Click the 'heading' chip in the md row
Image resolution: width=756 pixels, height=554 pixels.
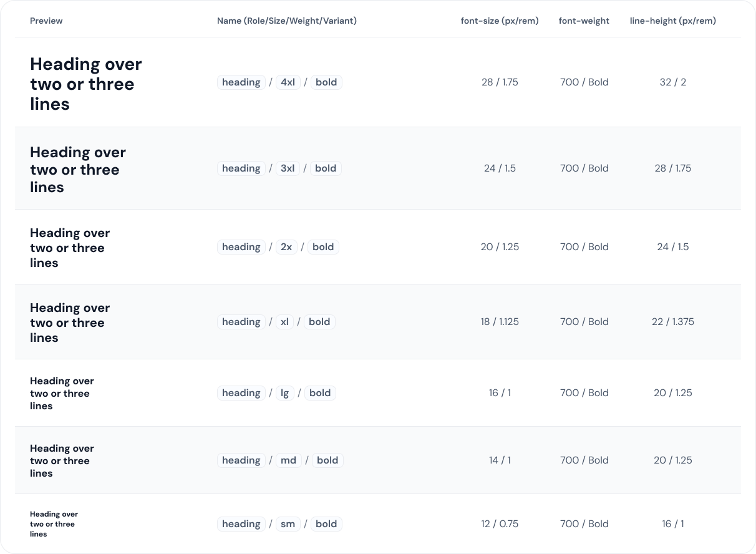pyautogui.click(x=241, y=460)
